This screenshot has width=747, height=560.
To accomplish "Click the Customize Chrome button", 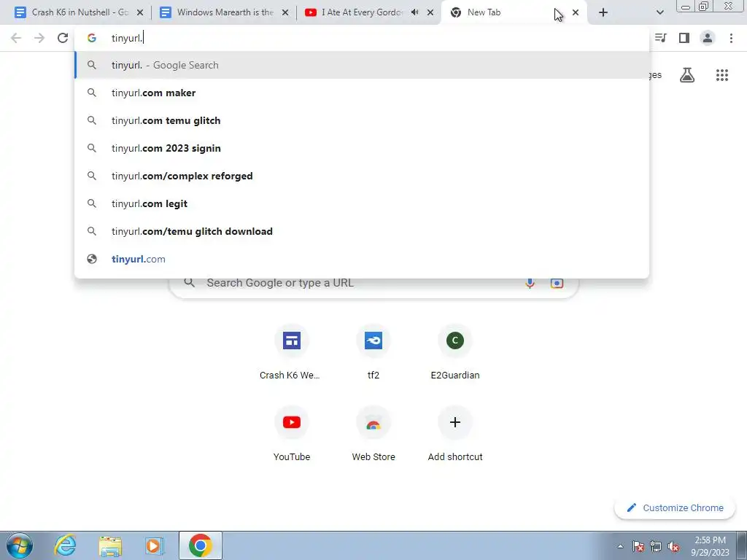I will pyautogui.click(x=675, y=507).
